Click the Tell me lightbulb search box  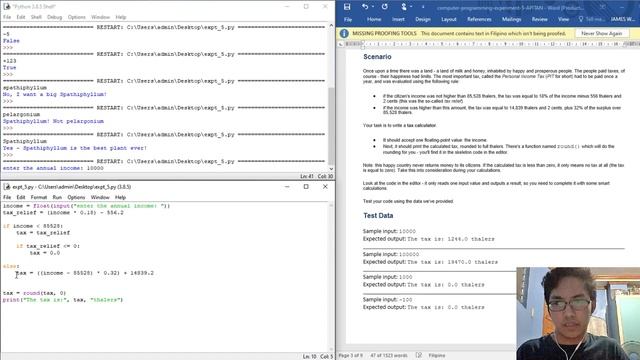tap(591, 19)
